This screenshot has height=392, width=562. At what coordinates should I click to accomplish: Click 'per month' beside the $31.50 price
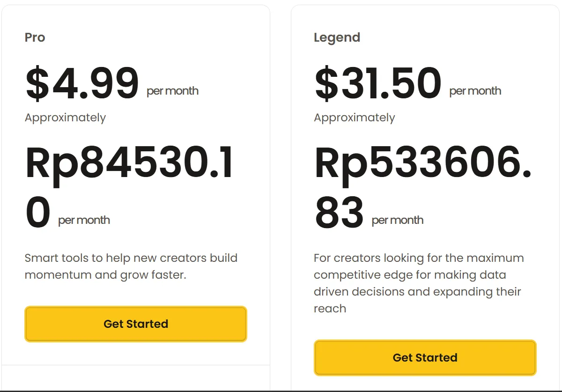(475, 91)
